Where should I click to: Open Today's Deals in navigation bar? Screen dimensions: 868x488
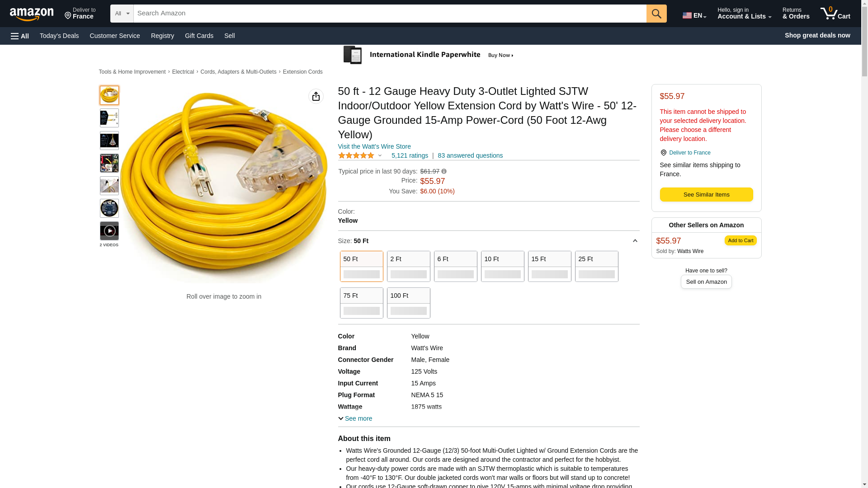pos(59,36)
